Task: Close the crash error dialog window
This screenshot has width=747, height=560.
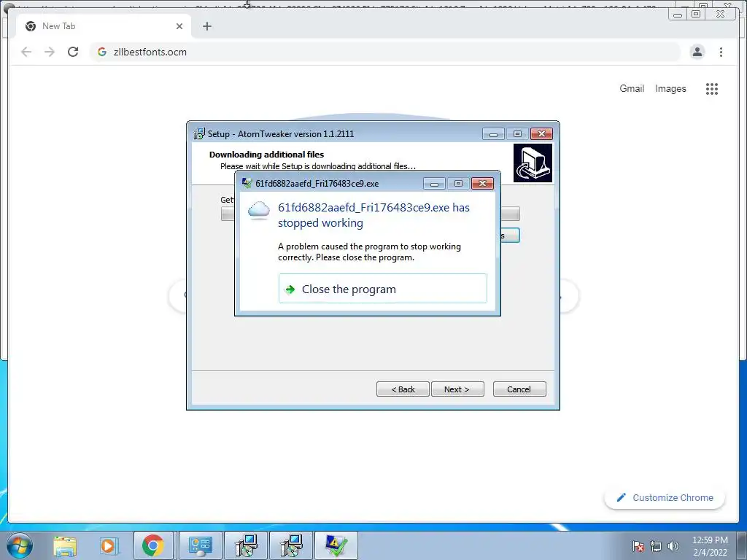Action: [x=482, y=183]
